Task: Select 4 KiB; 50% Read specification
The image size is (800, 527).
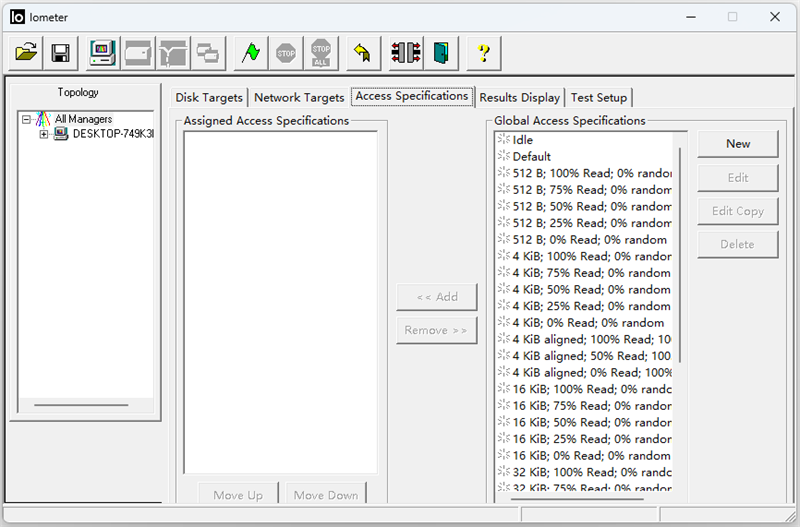Action: click(584, 289)
